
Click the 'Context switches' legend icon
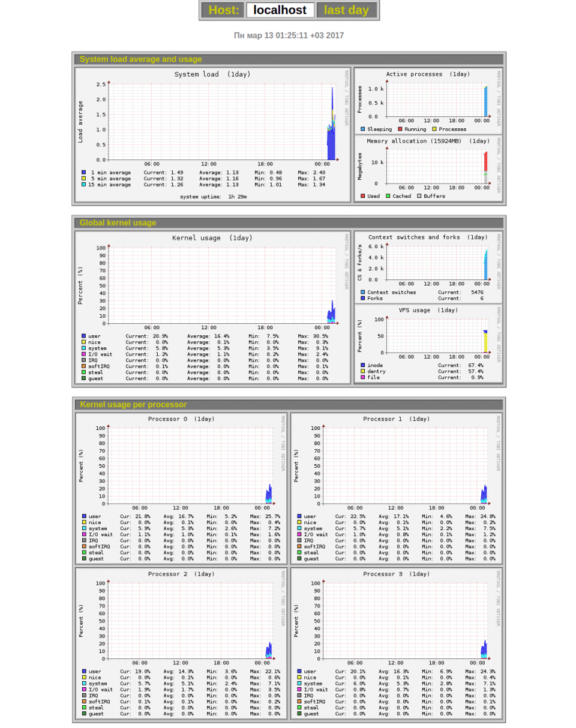click(x=362, y=292)
